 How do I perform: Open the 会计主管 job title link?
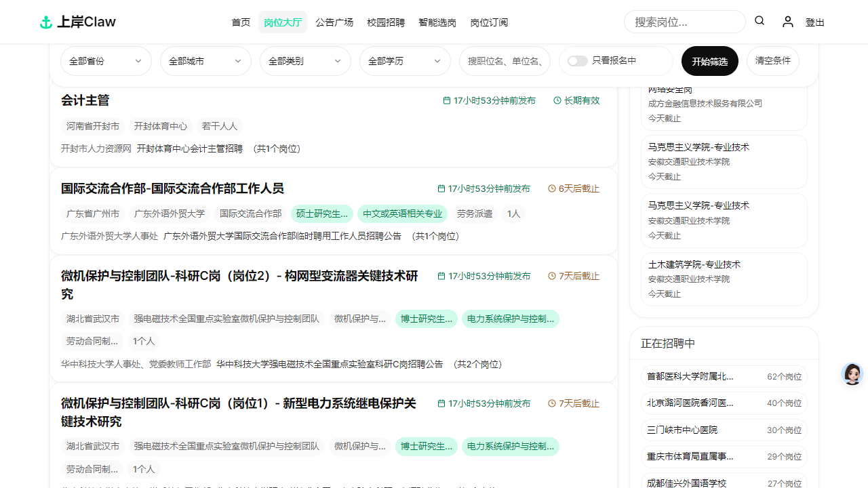click(85, 100)
